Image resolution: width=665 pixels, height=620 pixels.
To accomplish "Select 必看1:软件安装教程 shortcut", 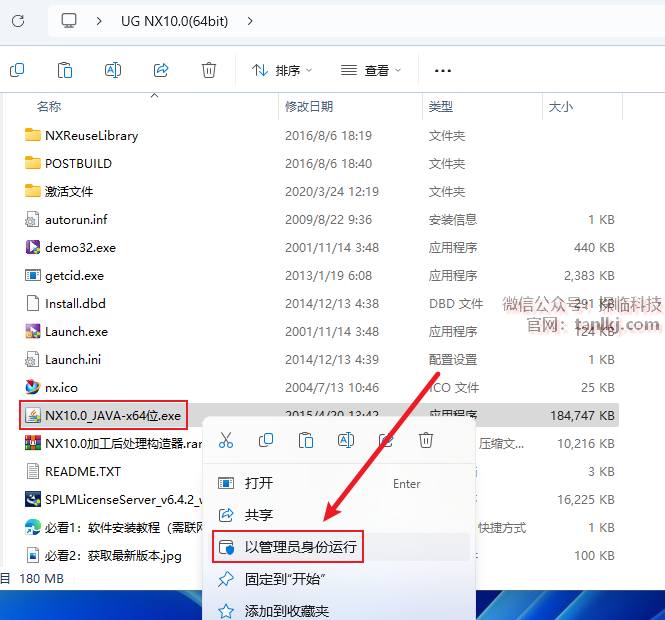I will 123,528.
